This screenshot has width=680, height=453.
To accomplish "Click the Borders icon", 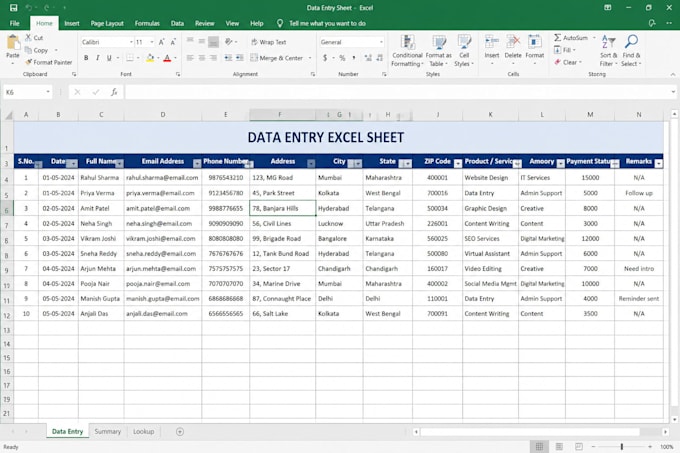I will coord(130,58).
